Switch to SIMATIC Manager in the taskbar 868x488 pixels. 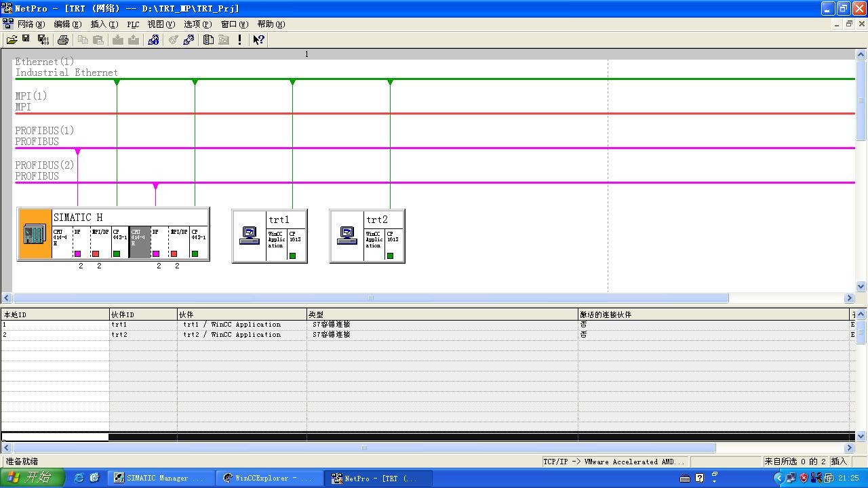[x=159, y=478]
